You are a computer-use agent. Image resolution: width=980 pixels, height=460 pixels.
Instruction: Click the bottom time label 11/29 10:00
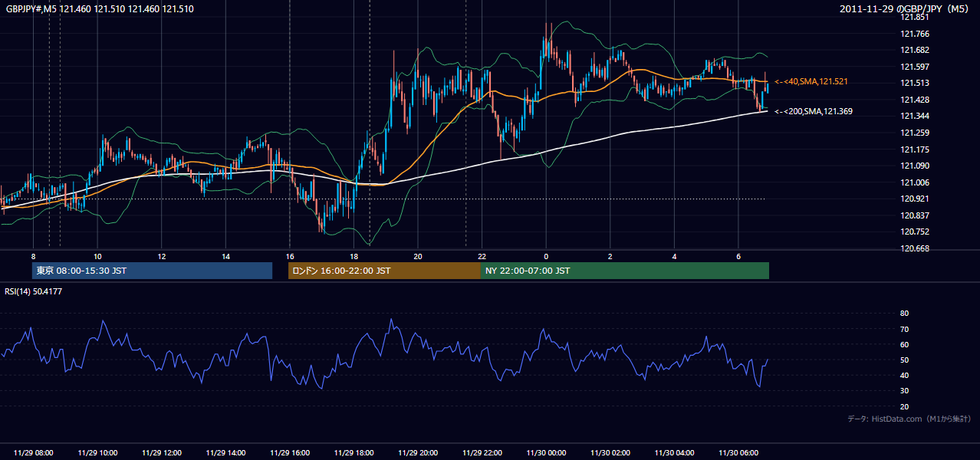coord(97,452)
